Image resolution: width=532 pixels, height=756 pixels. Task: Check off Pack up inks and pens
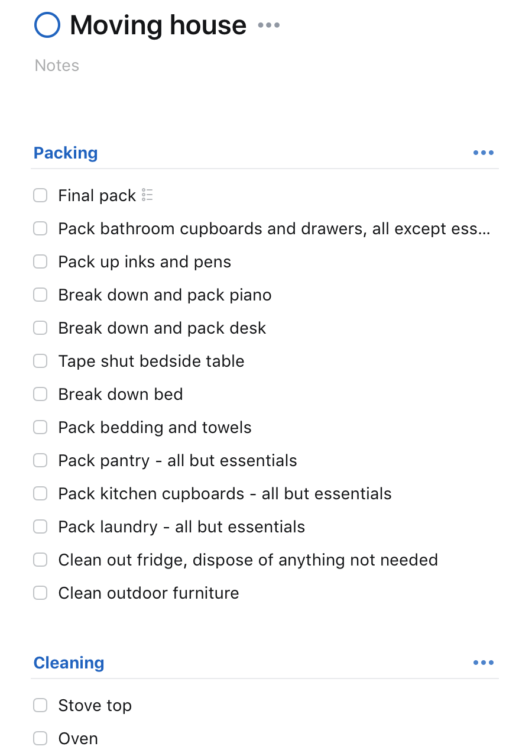[40, 261]
